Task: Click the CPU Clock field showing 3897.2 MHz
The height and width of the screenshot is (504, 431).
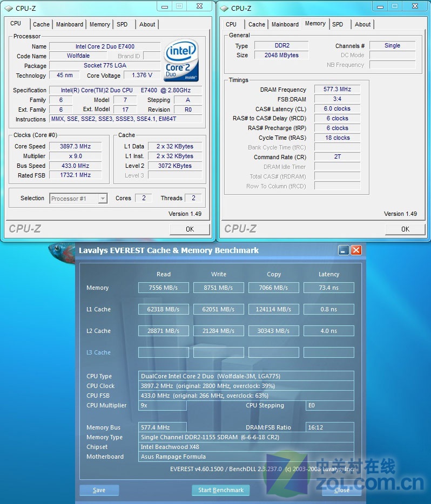Action: (x=246, y=386)
